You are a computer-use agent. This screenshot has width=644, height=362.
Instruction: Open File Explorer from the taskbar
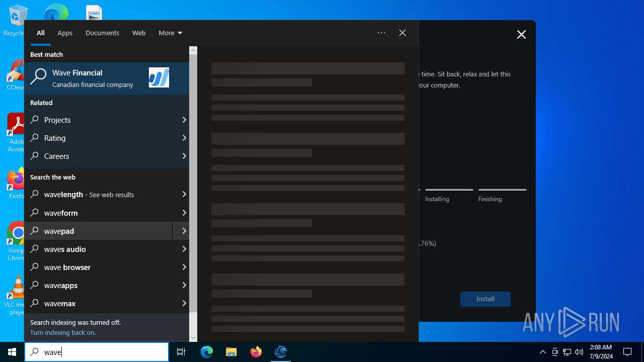[x=231, y=352]
